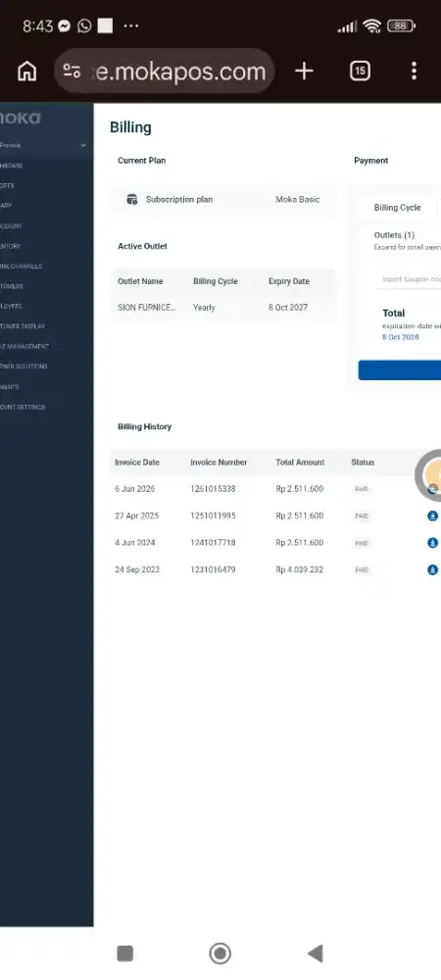Tap the site settings icon in address bar
Viewport: 441px width, 980px height.
(x=72, y=72)
